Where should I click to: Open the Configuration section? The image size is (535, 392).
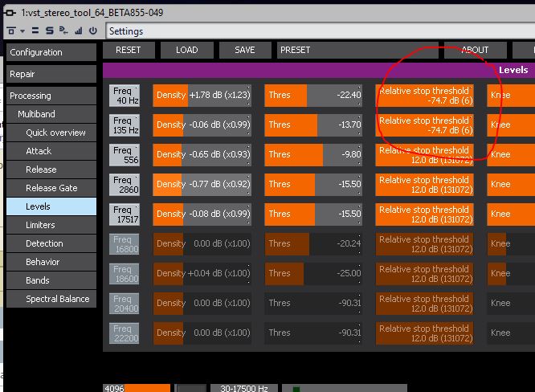point(51,52)
